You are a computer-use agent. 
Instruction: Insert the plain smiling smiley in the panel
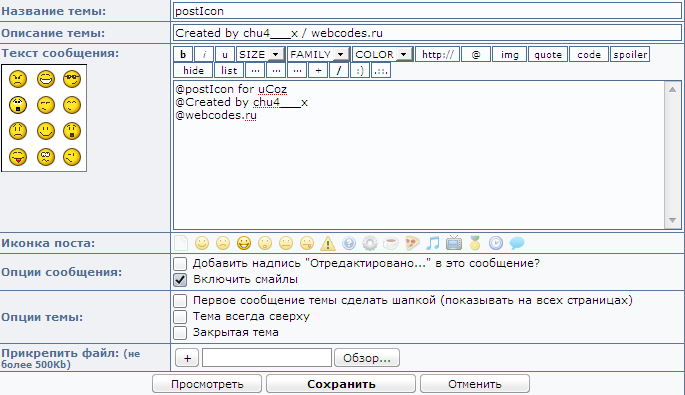click(x=46, y=131)
